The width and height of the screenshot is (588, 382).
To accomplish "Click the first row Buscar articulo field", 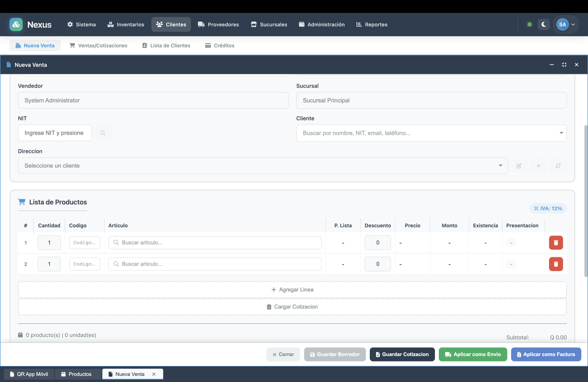I will (x=215, y=243).
